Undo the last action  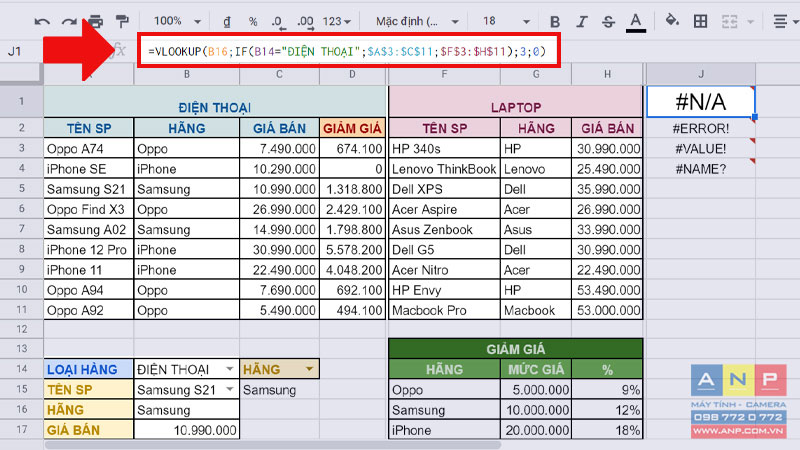(x=42, y=21)
